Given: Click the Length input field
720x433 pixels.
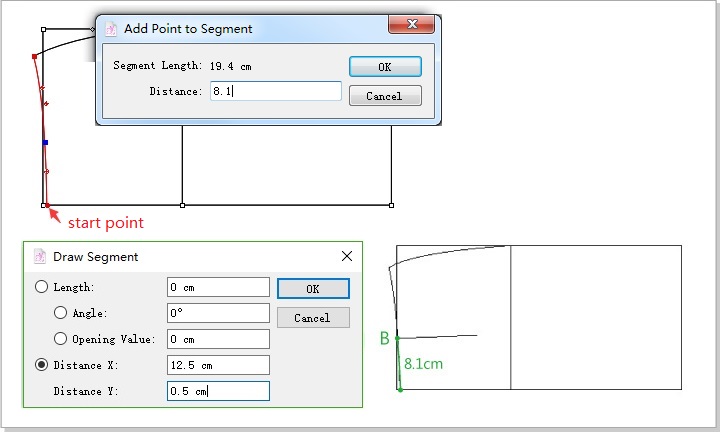Looking at the screenshot, I should coord(218,288).
